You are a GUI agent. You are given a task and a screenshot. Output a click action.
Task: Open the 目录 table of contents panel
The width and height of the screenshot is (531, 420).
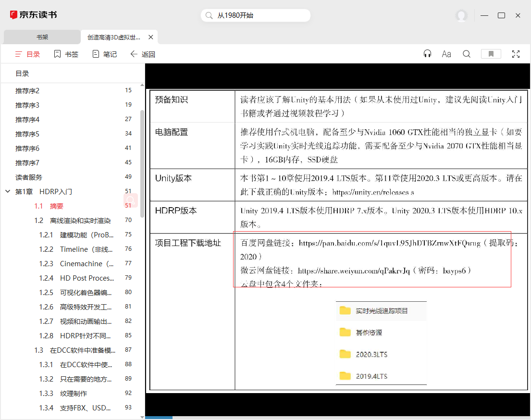(x=27, y=54)
